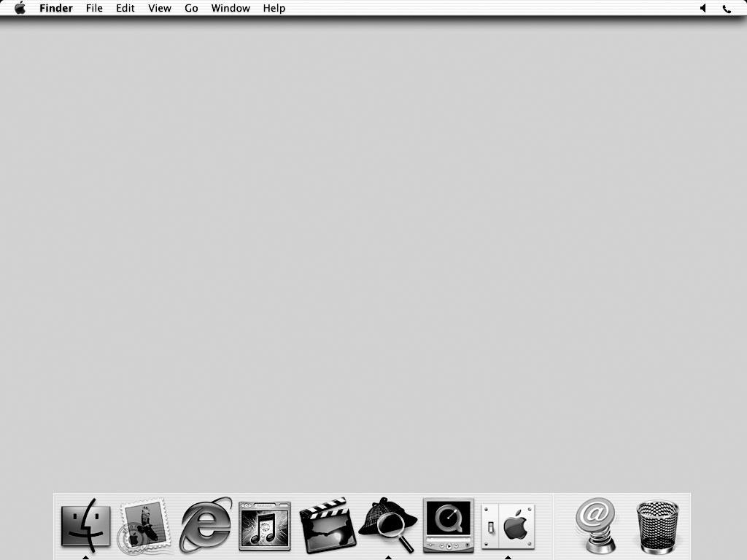Open the View menu
The height and width of the screenshot is (560, 747).
(160, 8)
